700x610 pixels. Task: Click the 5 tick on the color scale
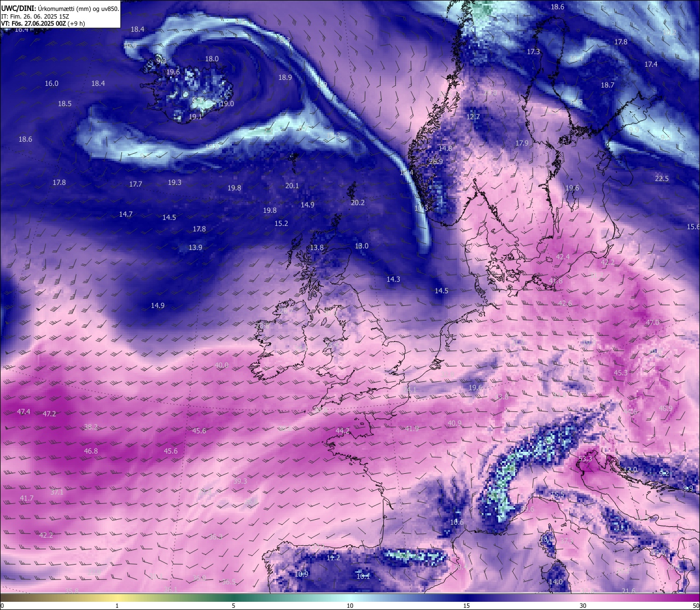click(x=234, y=606)
